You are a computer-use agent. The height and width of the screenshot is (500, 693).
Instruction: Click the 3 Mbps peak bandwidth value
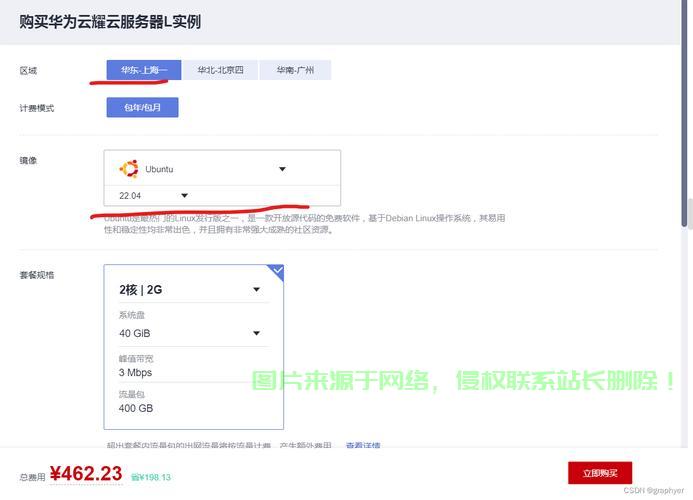pyautogui.click(x=135, y=373)
